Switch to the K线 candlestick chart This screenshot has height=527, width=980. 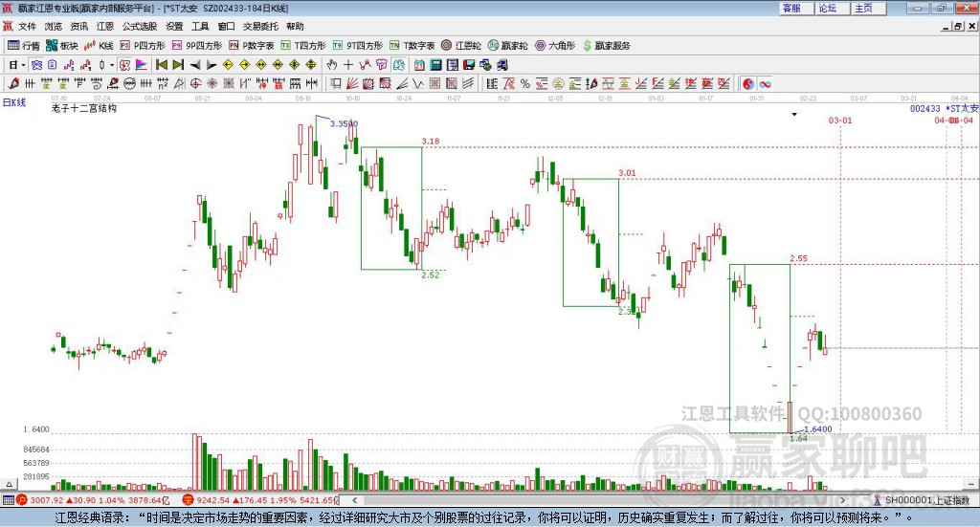(x=99, y=46)
